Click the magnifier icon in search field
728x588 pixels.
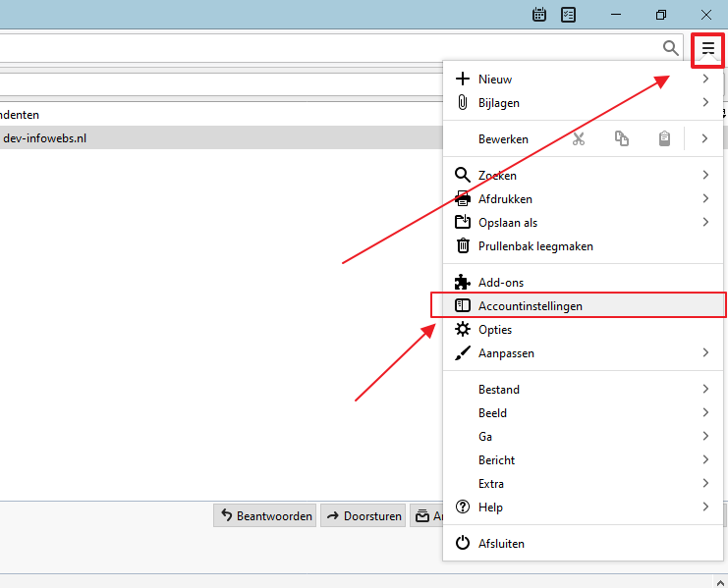point(670,48)
